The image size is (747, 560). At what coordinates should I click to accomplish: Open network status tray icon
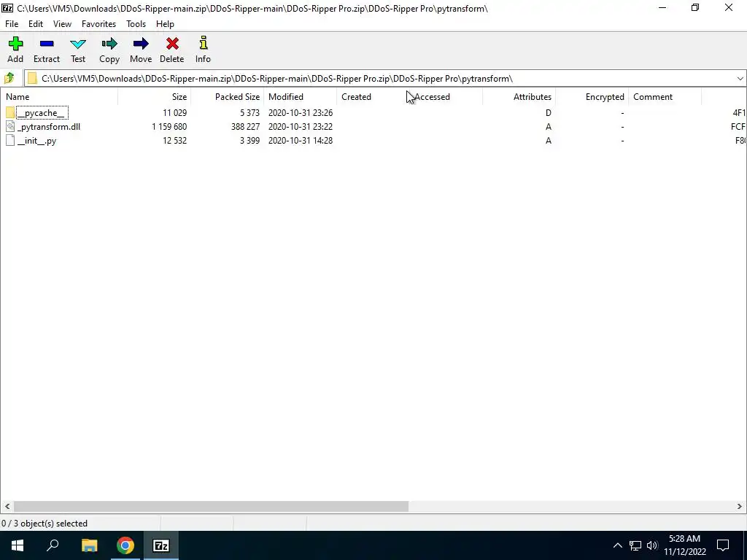point(635,545)
